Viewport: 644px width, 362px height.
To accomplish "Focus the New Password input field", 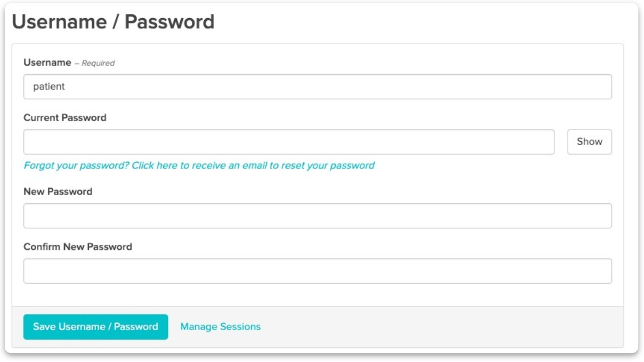I will click(317, 216).
